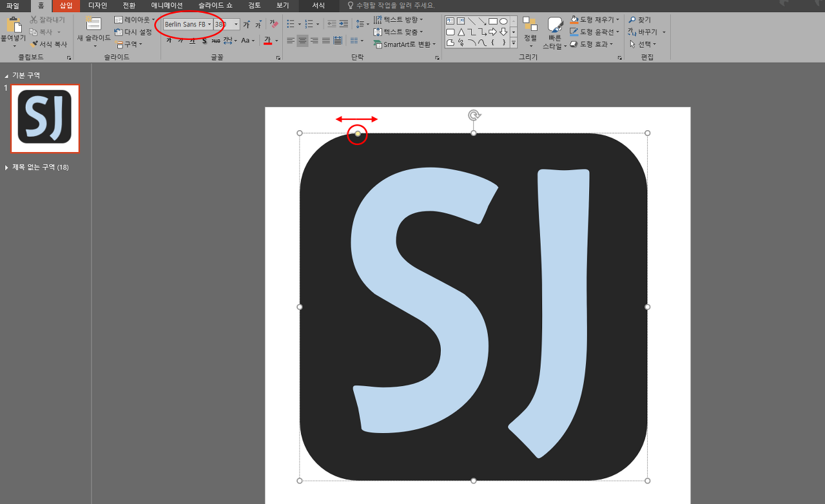Switch to the Transitions (전환) tab

click(129, 6)
